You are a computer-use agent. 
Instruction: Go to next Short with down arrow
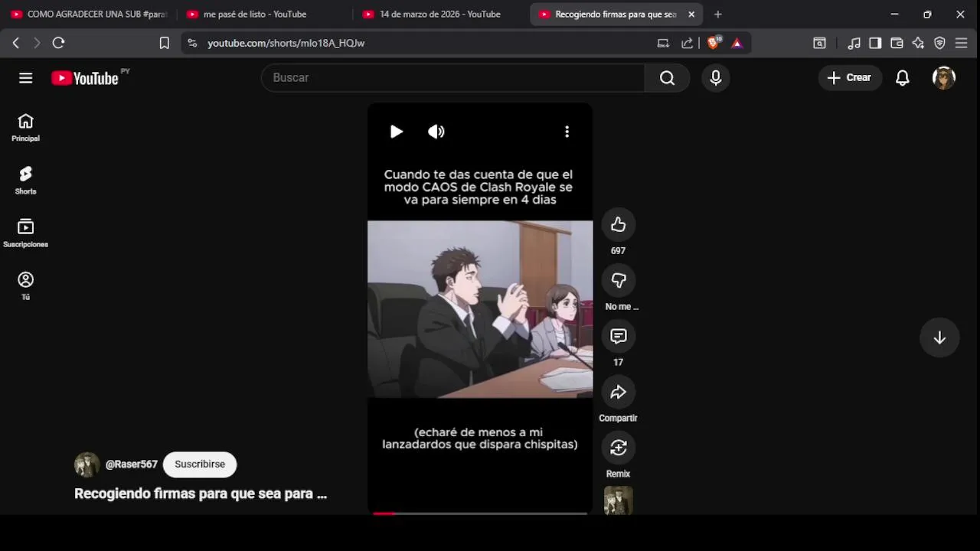coord(939,338)
